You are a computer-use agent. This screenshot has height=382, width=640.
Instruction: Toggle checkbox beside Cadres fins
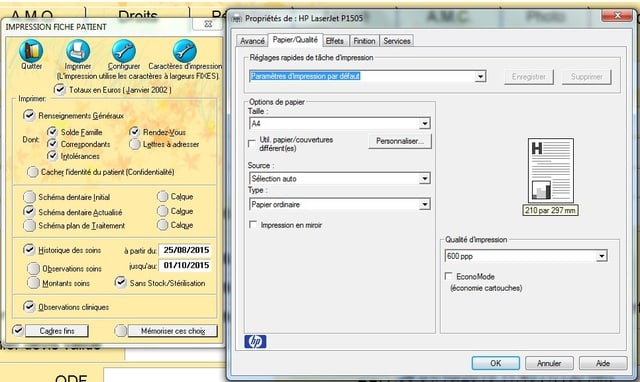coord(18,330)
